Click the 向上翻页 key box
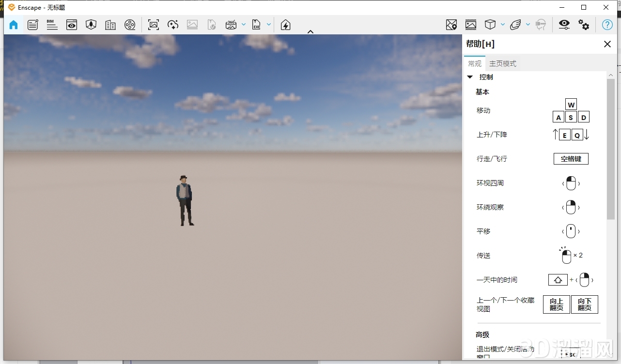Viewport: 621px width, 364px height. coord(557,304)
